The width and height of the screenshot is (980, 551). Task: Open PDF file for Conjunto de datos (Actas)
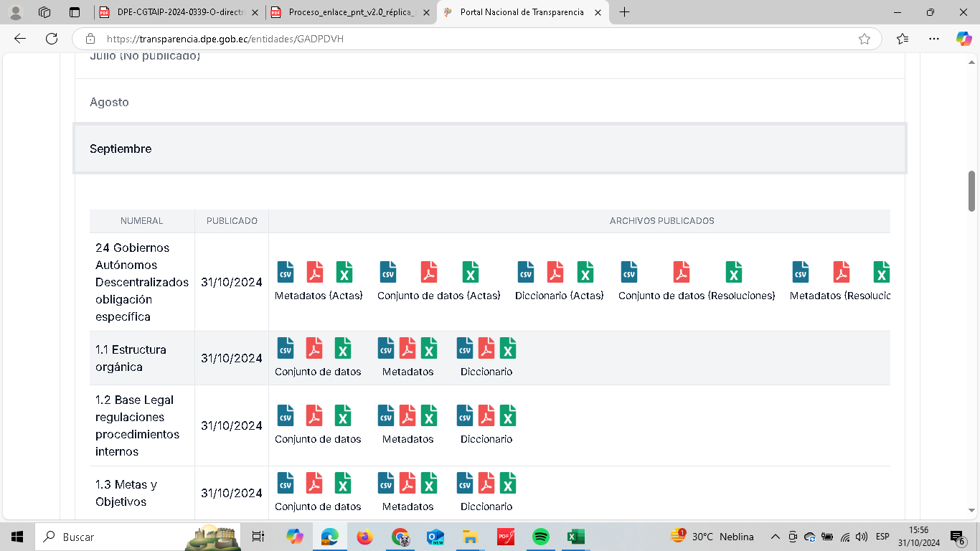pos(429,273)
